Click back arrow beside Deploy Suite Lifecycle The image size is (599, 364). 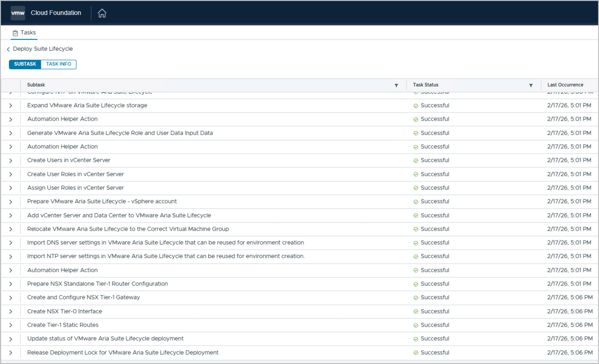(8, 49)
